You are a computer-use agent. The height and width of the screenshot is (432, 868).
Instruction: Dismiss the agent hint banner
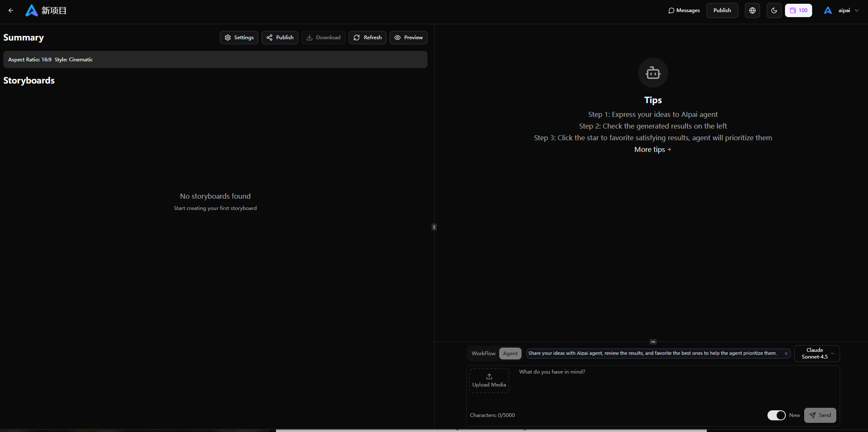pos(786,354)
